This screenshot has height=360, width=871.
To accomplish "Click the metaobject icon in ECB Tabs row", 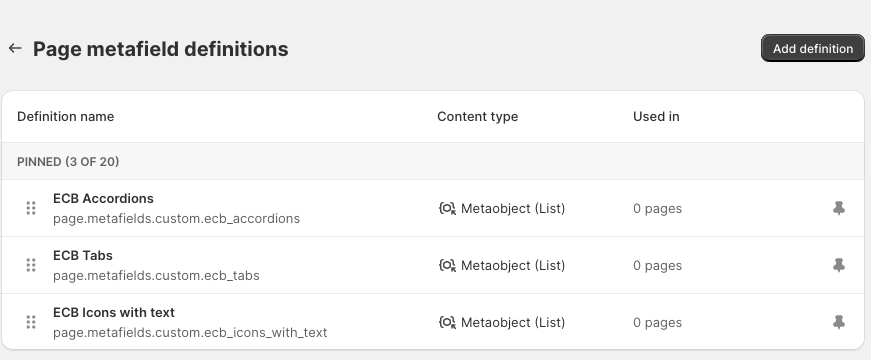I will [447, 265].
